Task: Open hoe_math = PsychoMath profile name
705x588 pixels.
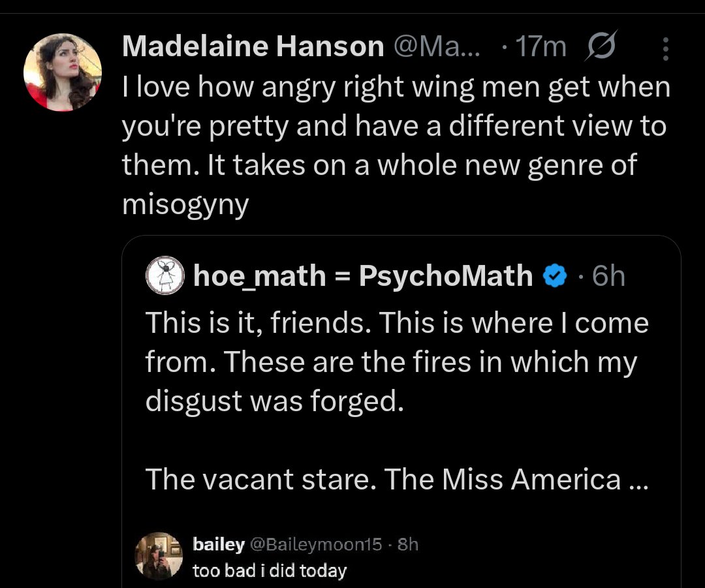Action: click(363, 276)
